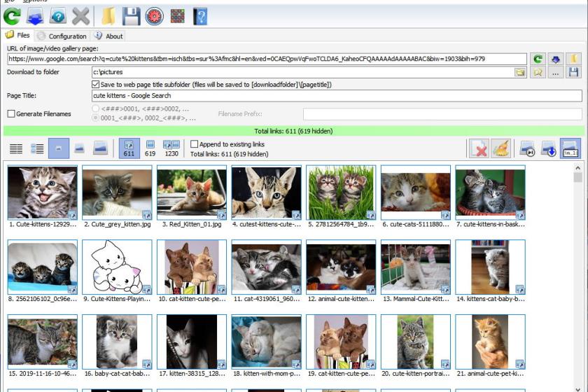Switch to the Files tab
588x392 pixels.
17,35
